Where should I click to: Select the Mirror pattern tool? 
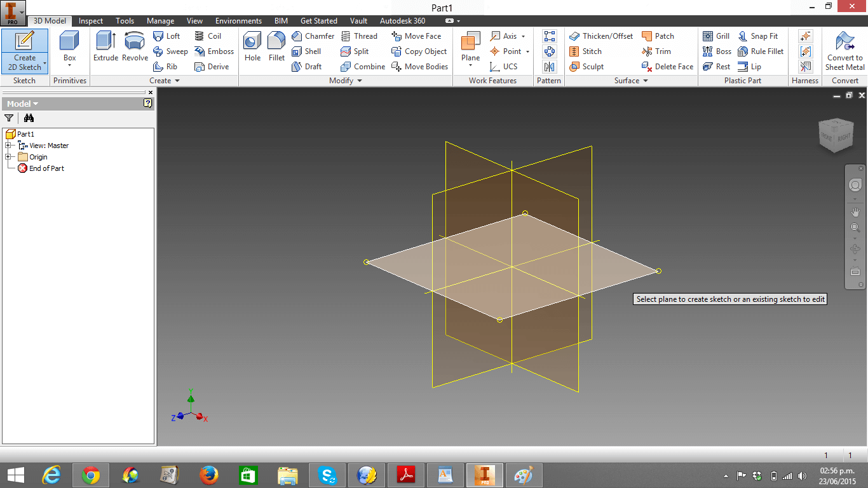[550, 67]
